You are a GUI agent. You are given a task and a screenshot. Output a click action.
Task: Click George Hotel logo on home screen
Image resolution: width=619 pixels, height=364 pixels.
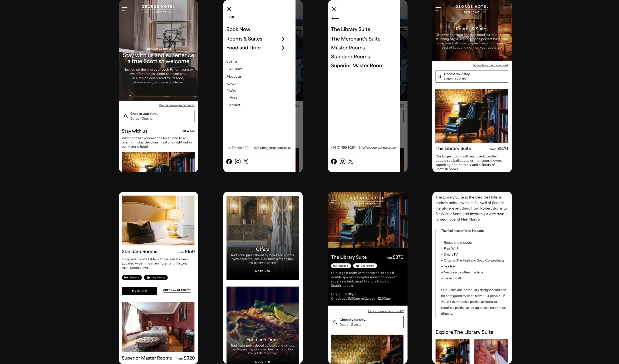tap(158, 9)
